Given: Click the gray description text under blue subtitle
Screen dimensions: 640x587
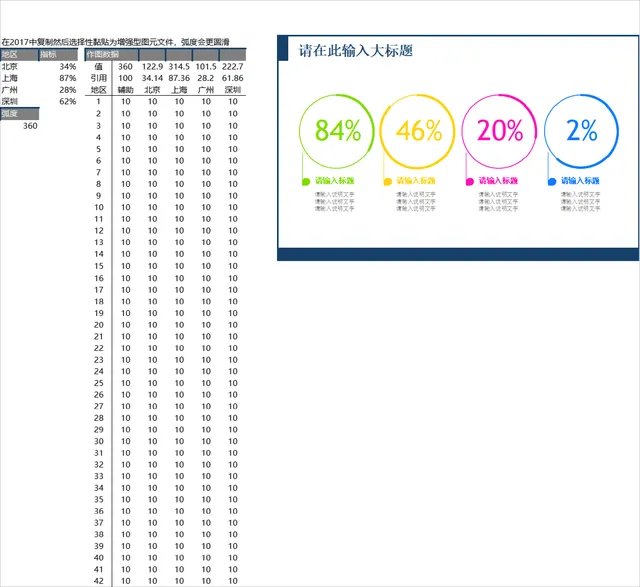Looking at the screenshot, I should point(580,201).
